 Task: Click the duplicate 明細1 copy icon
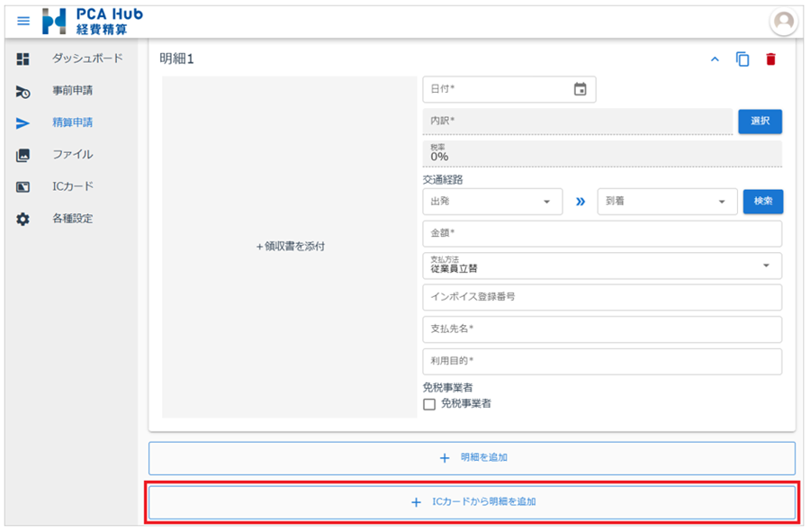(x=742, y=59)
